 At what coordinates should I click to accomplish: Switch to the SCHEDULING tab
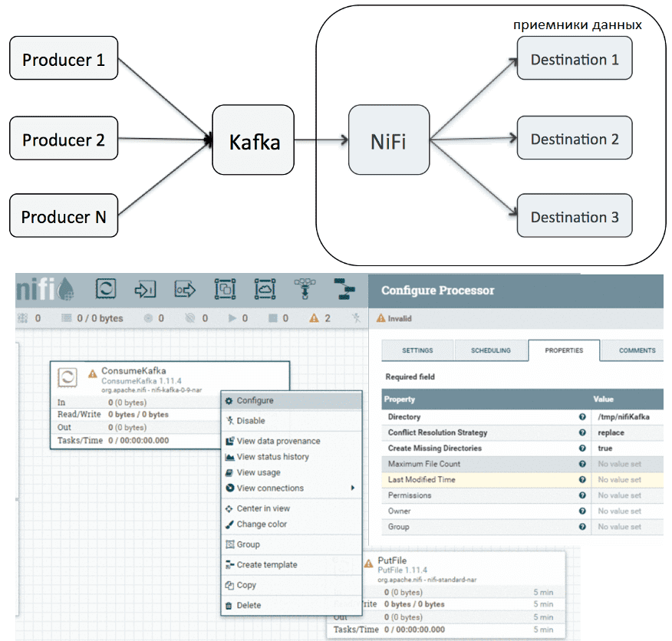click(x=491, y=350)
